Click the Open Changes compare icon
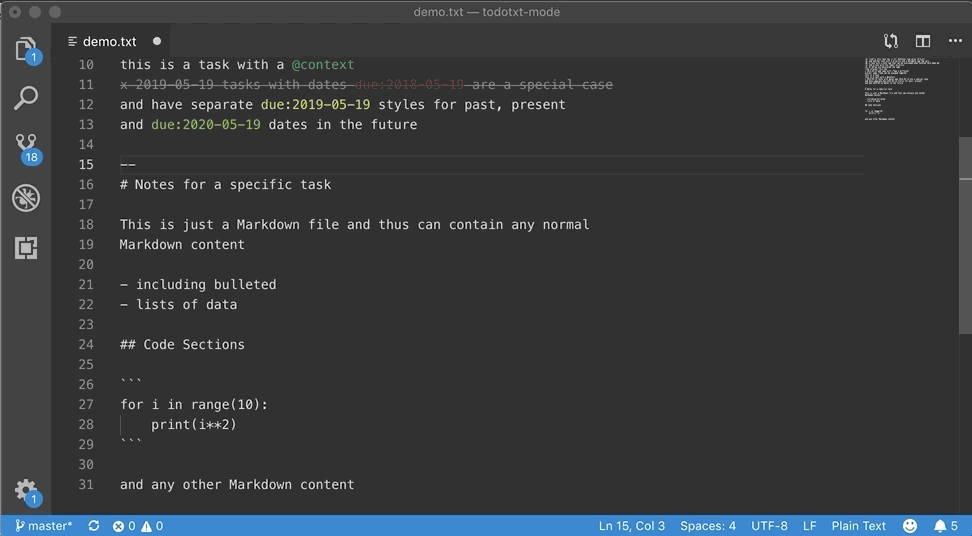The image size is (972, 536). click(x=891, y=41)
